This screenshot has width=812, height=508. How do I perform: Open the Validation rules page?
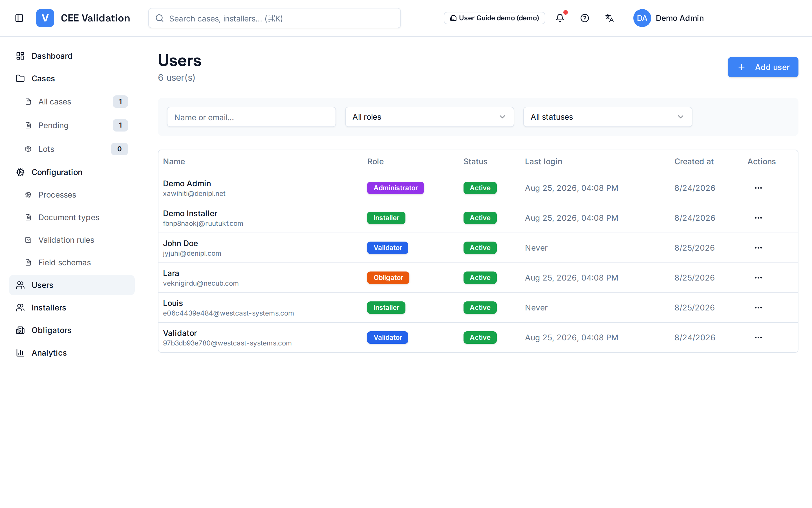72,240
